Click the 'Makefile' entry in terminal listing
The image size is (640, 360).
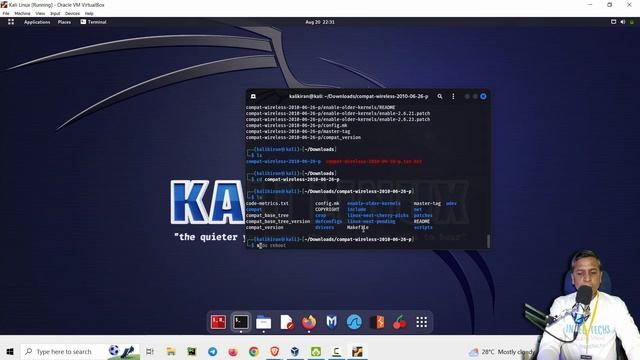point(358,227)
